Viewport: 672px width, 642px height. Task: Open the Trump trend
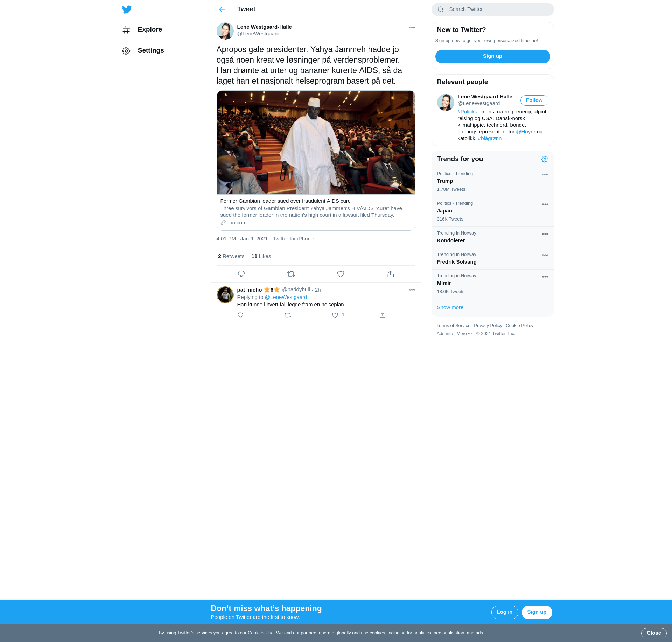click(x=492, y=182)
